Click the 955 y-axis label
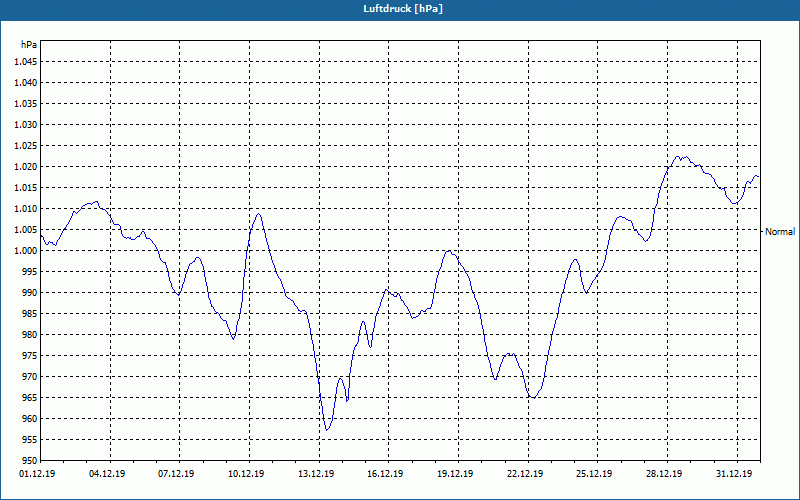Image resolution: width=800 pixels, height=500 pixels. pyautogui.click(x=30, y=440)
